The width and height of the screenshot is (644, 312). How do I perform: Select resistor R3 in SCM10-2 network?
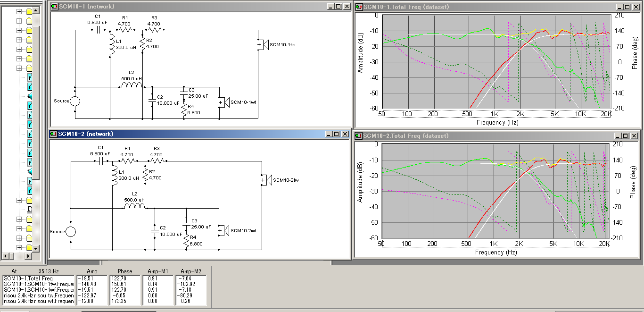[x=156, y=161]
